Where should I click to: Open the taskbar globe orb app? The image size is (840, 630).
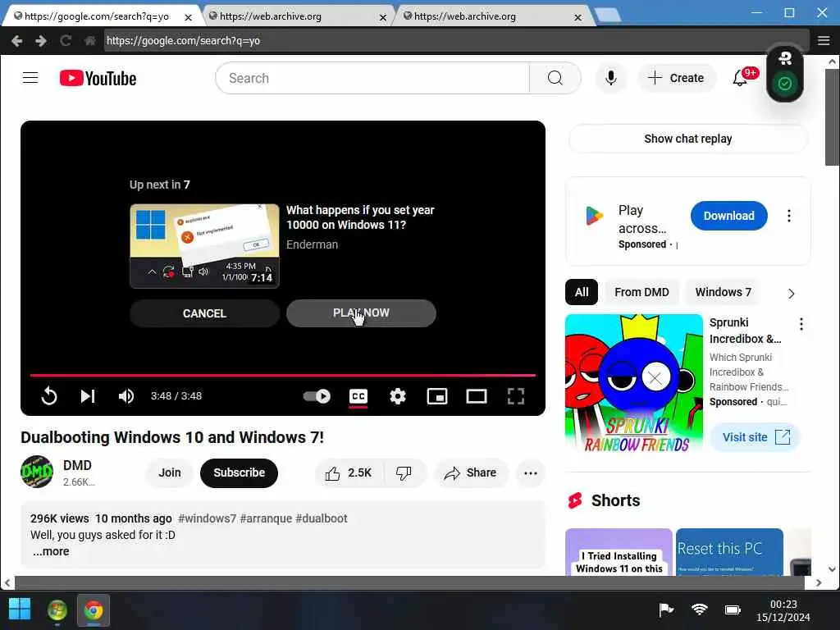(57, 610)
